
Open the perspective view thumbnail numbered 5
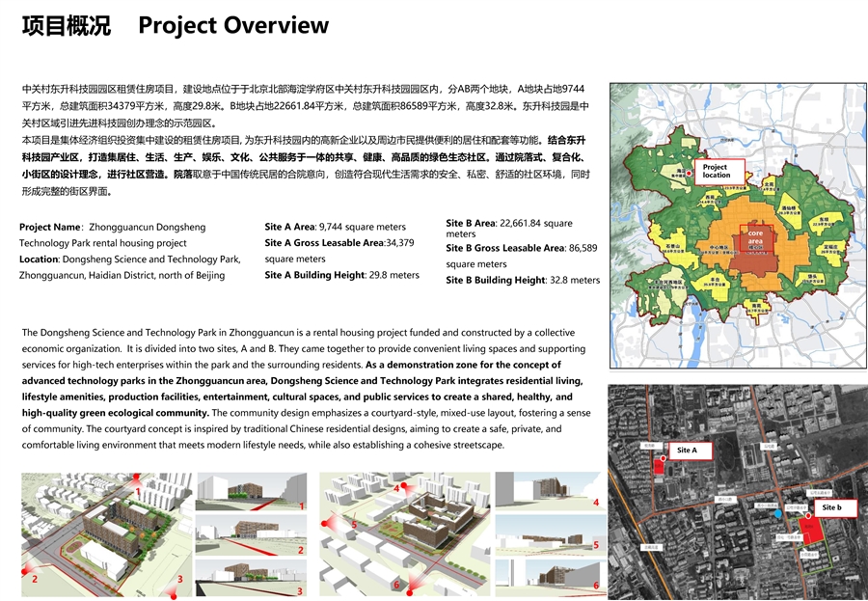point(548,535)
